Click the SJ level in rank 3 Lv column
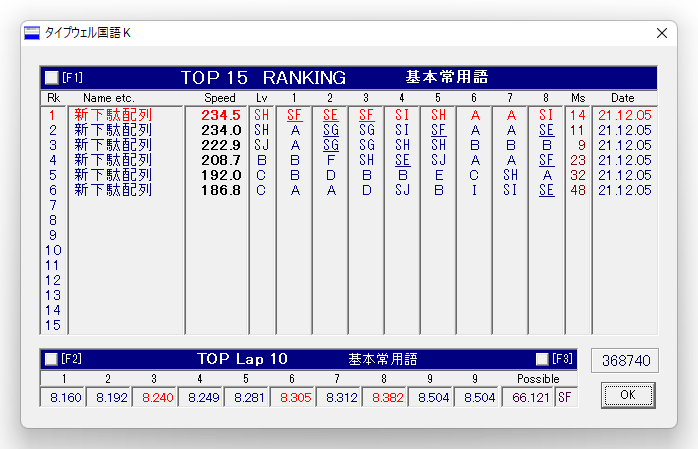 coord(261,145)
